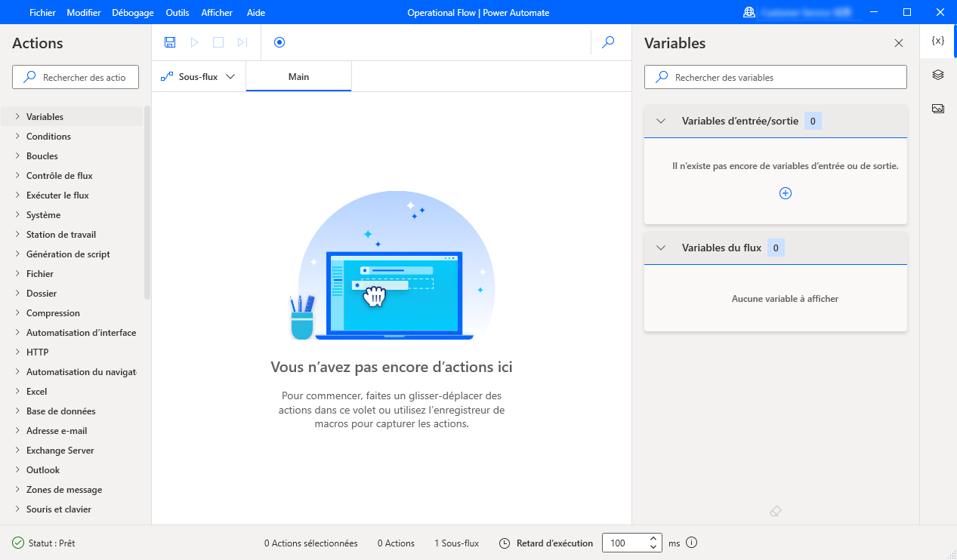This screenshot has width=957, height=560.
Task: Close the Variables panel X
Action: [899, 43]
